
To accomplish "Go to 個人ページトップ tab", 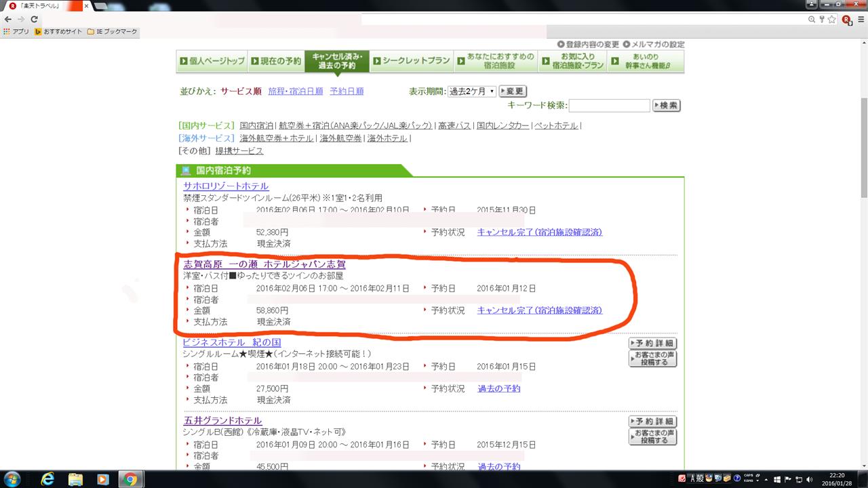I will tap(212, 61).
